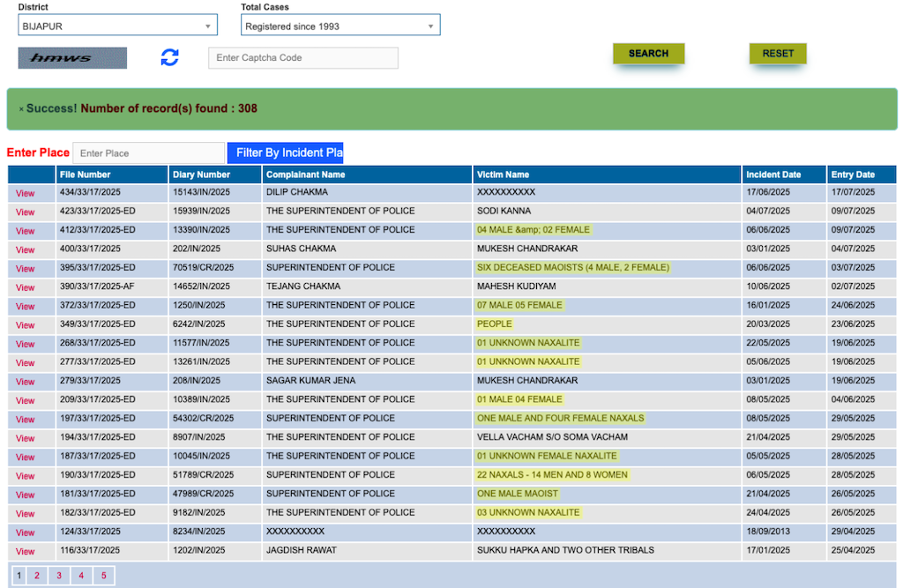Select page 4 in the pagination
The image size is (903, 588).
click(81, 576)
